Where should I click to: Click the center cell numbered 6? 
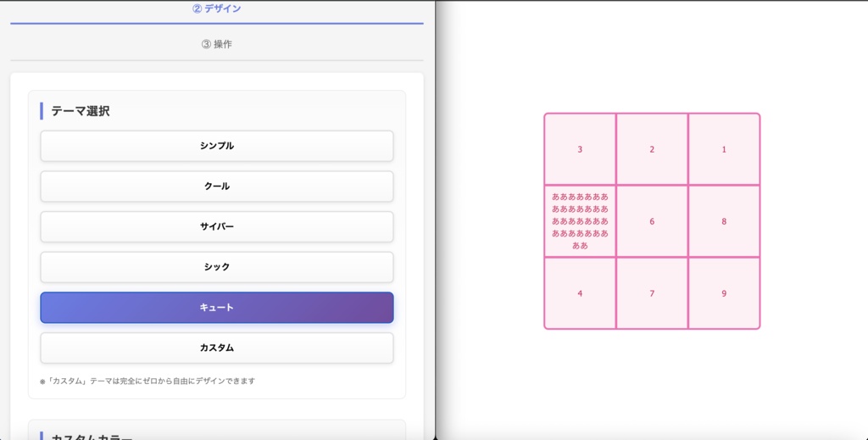point(652,221)
